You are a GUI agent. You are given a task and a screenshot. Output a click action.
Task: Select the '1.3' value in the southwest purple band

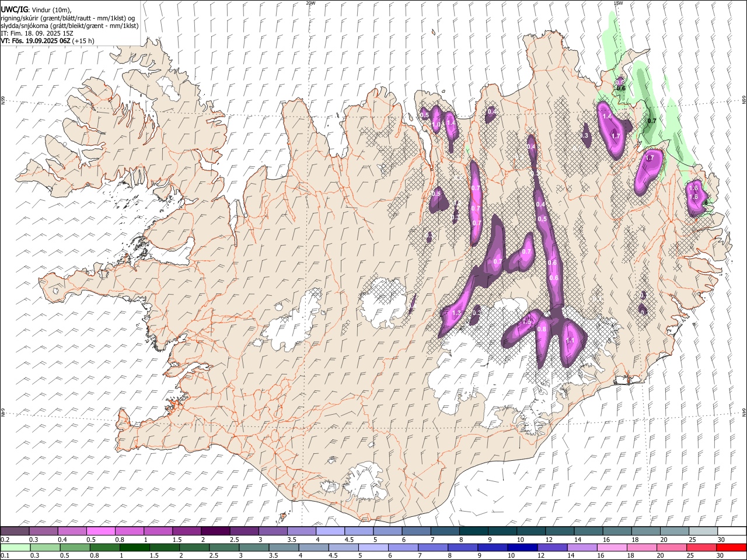pos(456,313)
